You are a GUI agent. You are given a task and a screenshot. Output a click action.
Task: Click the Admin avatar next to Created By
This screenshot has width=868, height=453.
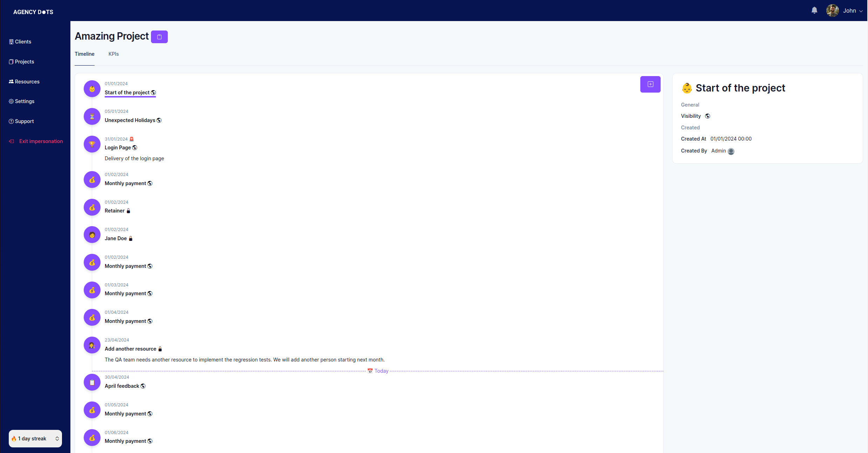(x=731, y=151)
